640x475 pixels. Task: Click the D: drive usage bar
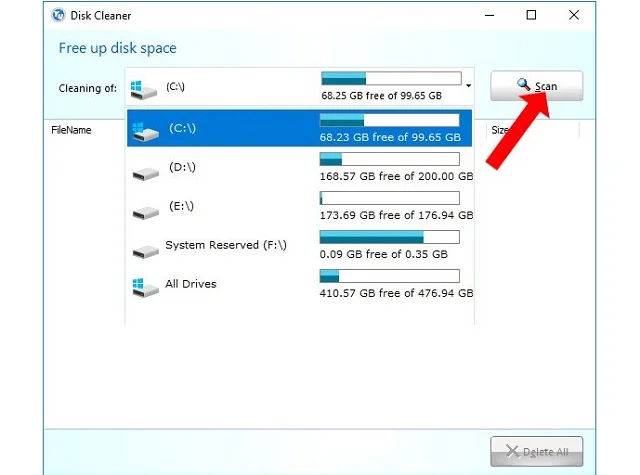(389, 159)
